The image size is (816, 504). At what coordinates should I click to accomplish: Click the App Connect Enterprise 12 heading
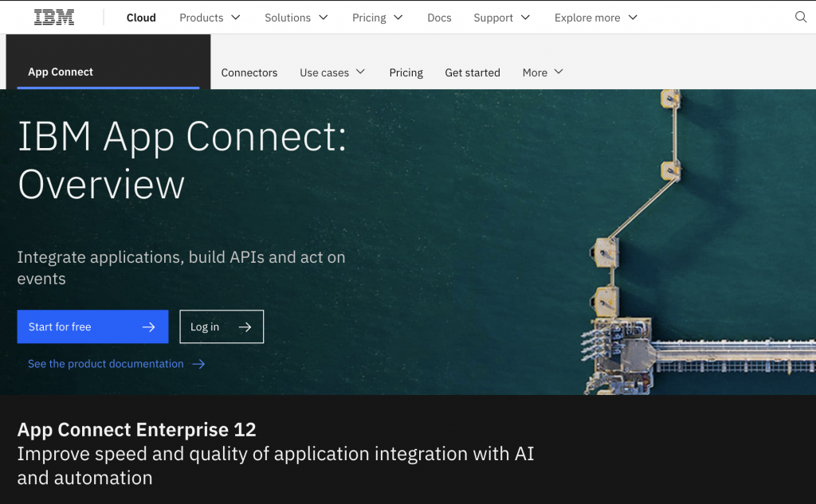point(136,430)
